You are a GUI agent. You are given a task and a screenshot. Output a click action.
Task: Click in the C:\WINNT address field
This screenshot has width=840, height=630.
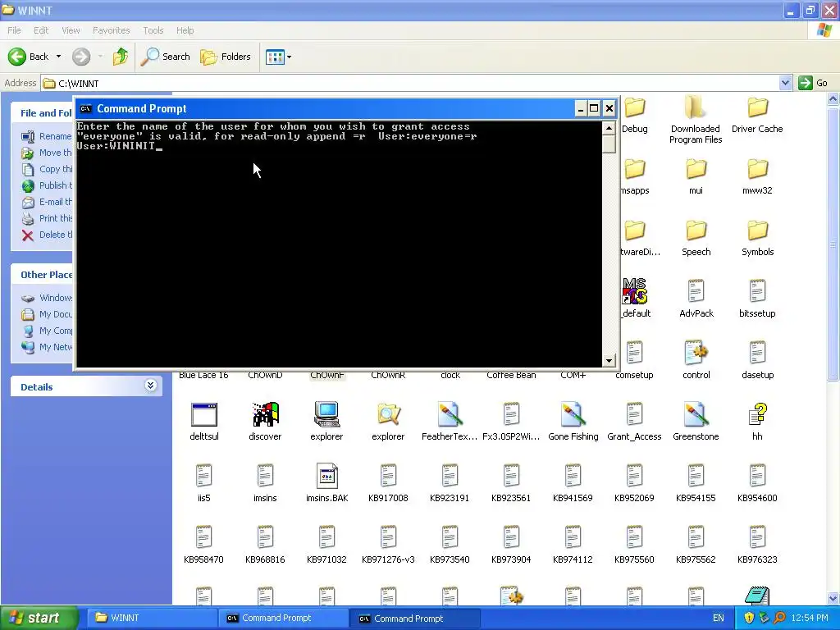410,83
